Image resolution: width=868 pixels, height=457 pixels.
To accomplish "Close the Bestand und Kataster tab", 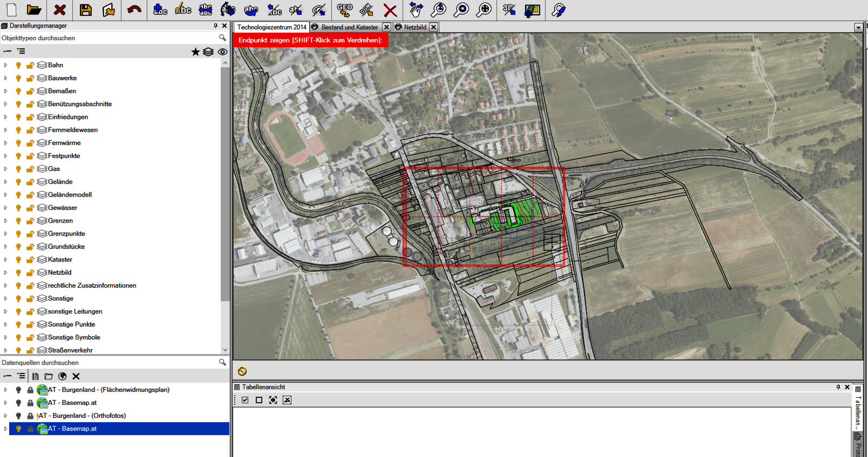I will pos(386,27).
